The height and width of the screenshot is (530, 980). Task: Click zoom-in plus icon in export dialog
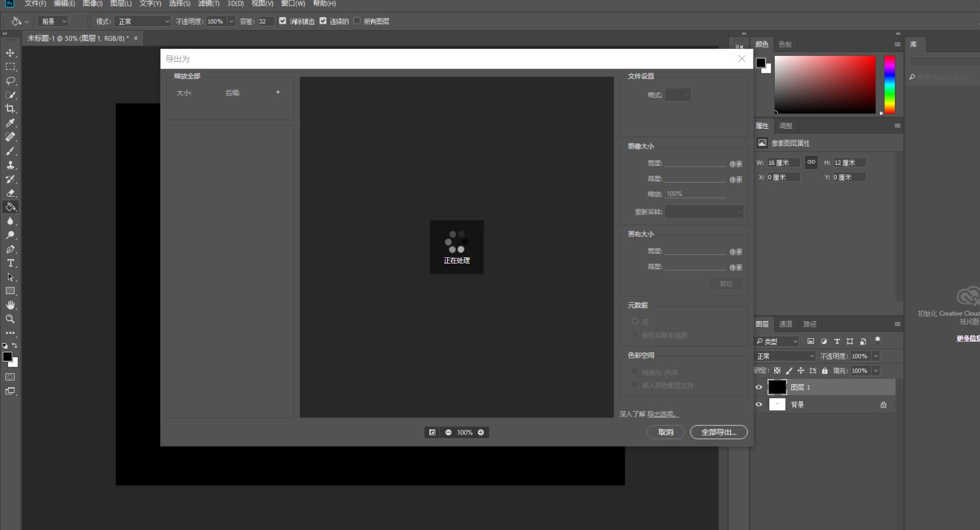tap(481, 433)
